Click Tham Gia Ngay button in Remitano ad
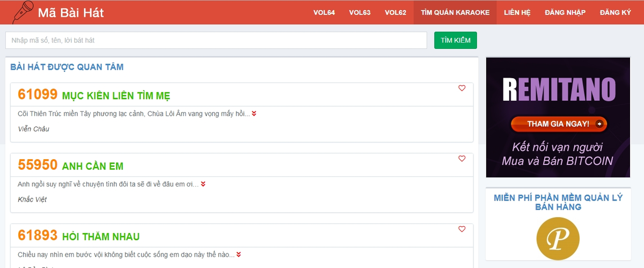 coord(559,124)
